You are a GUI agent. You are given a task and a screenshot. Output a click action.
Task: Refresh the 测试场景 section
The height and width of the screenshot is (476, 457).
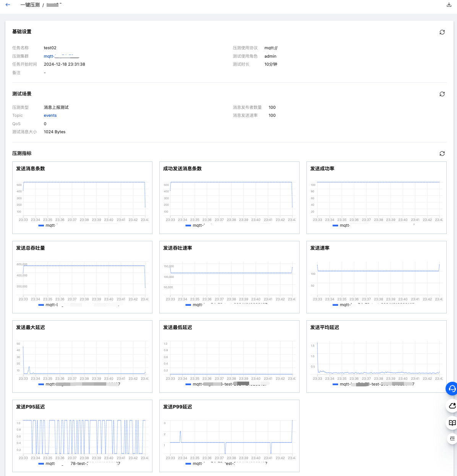click(x=442, y=94)
